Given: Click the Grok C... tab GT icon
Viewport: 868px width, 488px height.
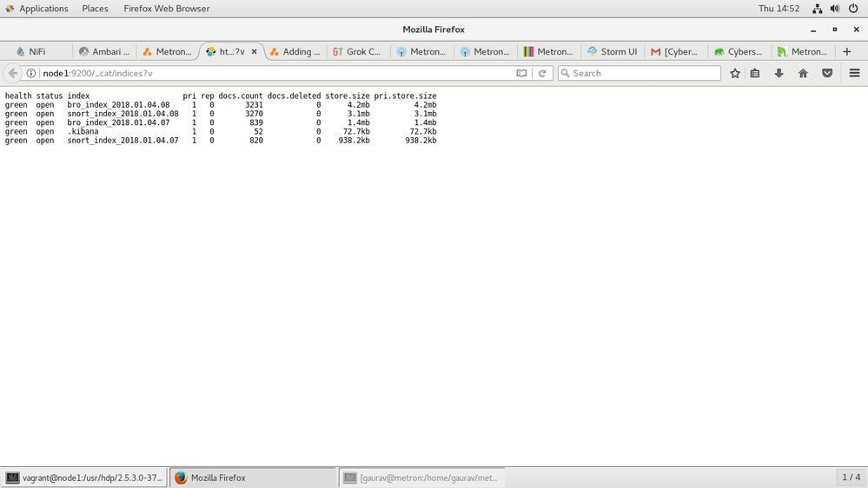Looking at the screenshot, I should [x=338, y=51].
